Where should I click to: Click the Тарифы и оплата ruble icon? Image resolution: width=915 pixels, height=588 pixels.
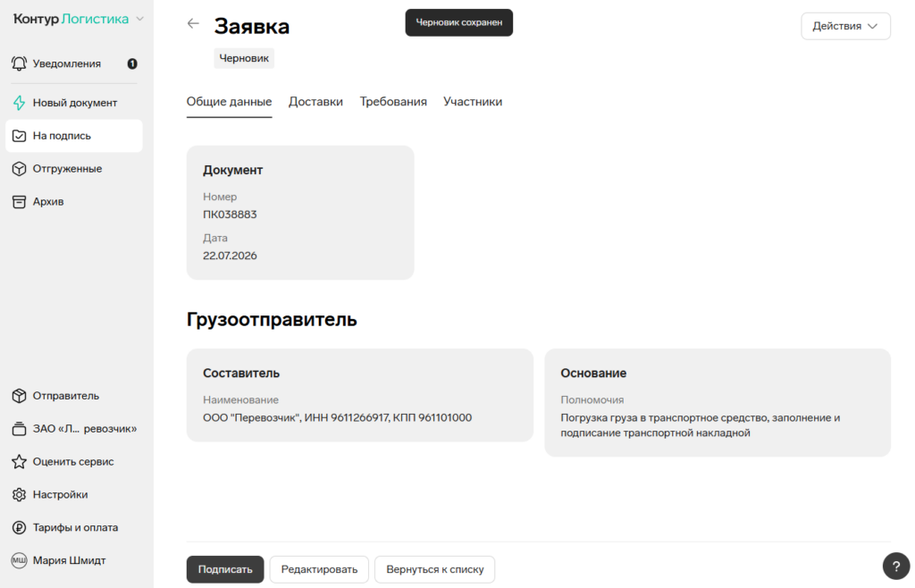pyautogui.click(x=20, y=527)
